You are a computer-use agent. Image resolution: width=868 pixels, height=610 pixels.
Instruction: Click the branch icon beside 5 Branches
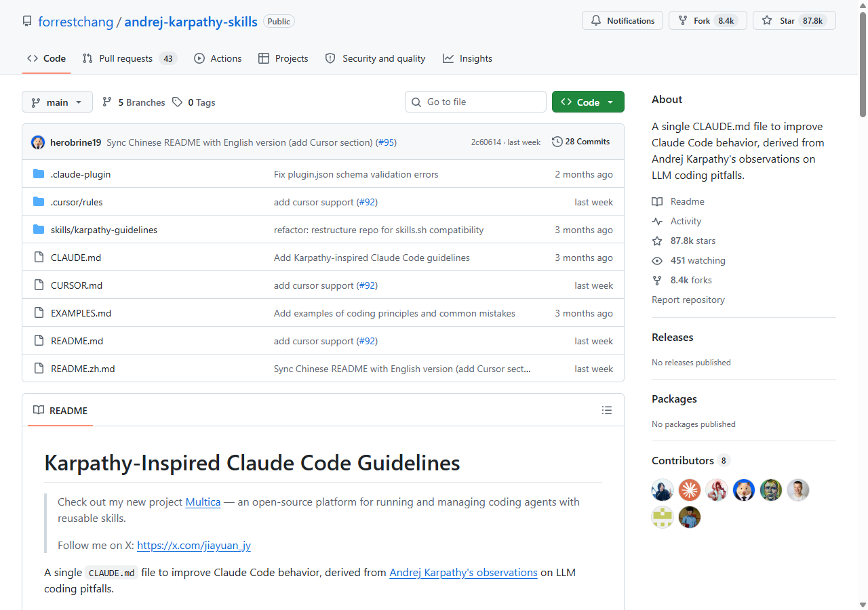(107, 102)
